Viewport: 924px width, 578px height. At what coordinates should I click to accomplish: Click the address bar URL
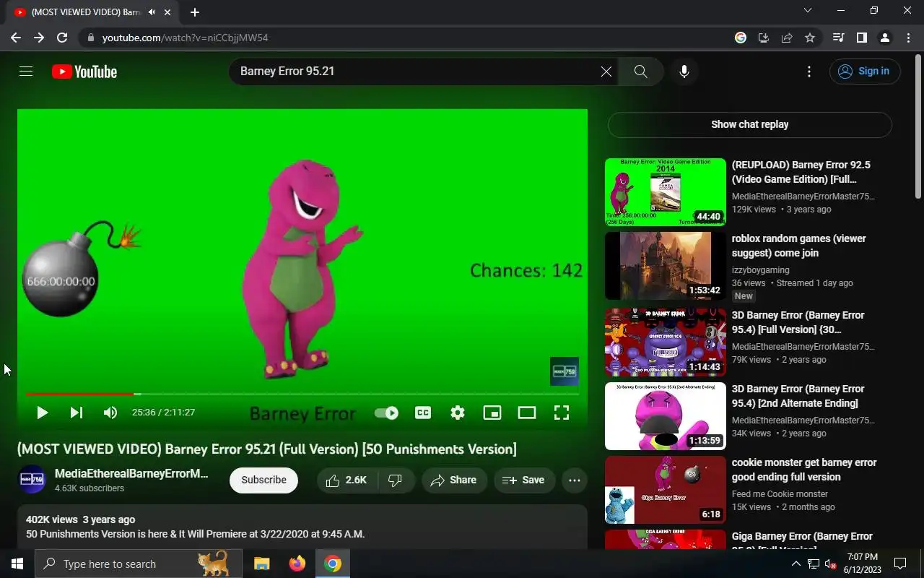pos(185,38)
